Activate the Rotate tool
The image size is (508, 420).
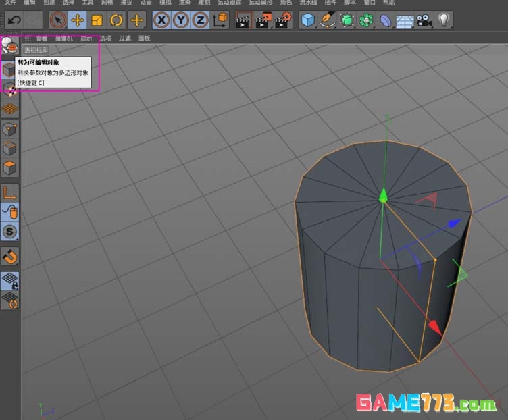pos(116,20)
